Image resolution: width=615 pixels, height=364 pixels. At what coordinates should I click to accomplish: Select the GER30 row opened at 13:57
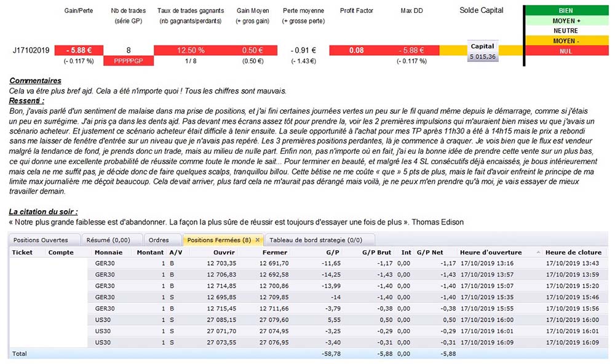click(x=347, y=275)
